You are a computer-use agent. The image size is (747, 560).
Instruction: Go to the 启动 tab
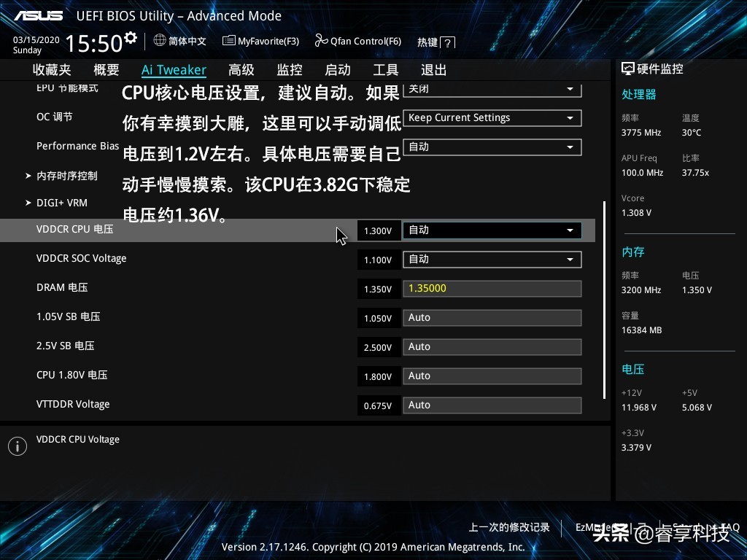tap(337, 70)
